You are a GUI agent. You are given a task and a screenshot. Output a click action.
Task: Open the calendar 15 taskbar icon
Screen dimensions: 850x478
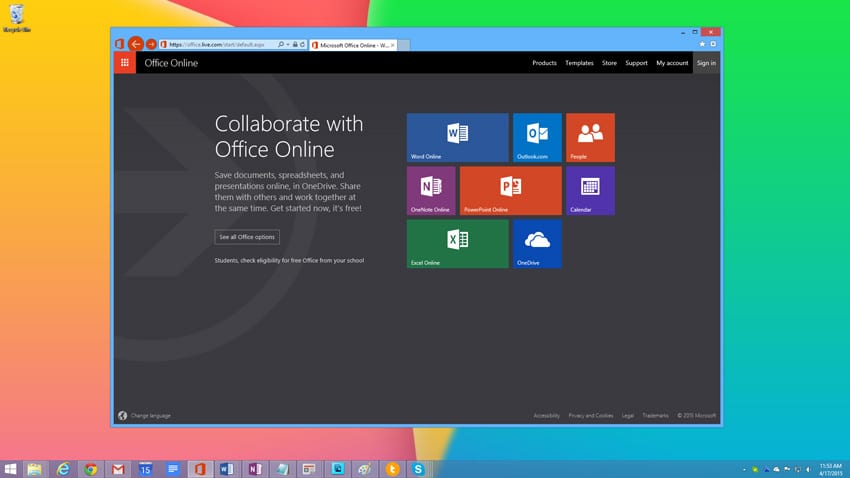[145, 469]
